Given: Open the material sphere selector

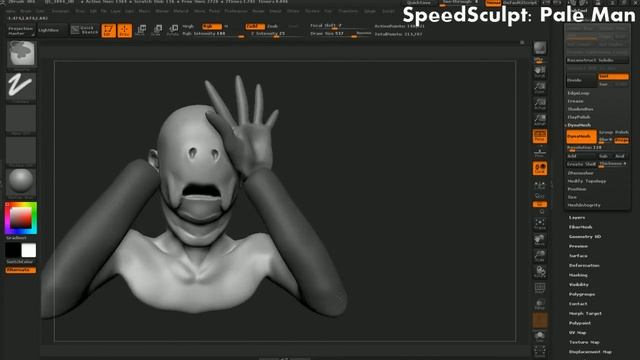Looking at the screenshot, I should coord(21,182).
